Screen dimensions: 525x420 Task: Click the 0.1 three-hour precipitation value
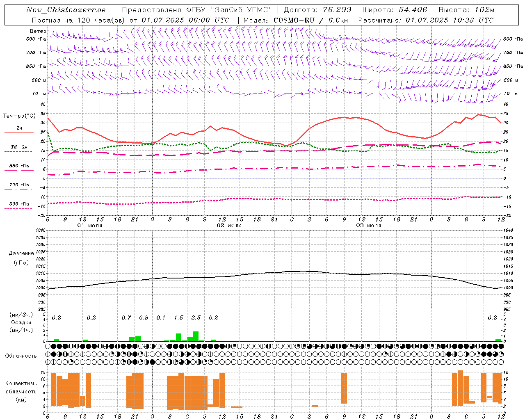click(x=161, y=318)
